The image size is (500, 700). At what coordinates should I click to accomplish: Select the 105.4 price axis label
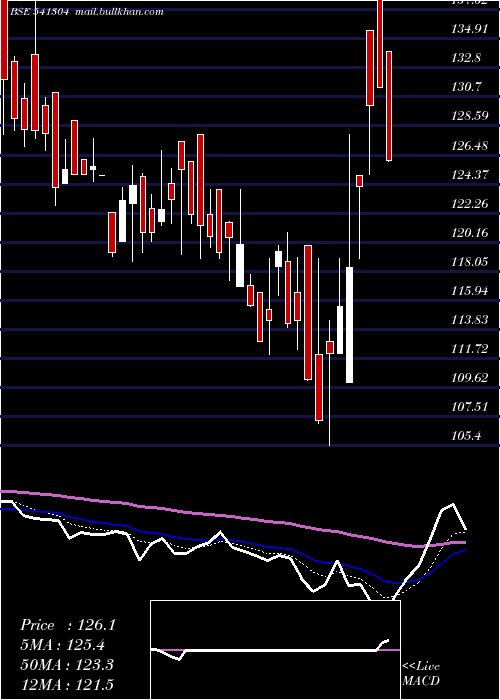click(x=466, y=436)
